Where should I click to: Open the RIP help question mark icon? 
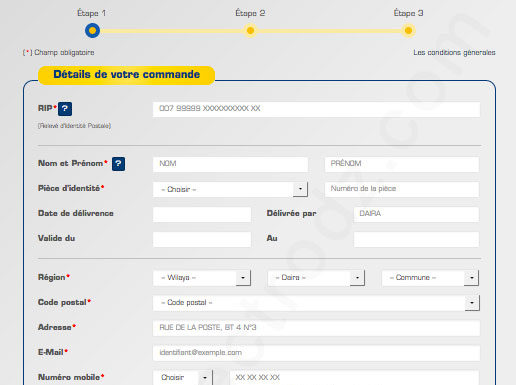coord(65,109)
